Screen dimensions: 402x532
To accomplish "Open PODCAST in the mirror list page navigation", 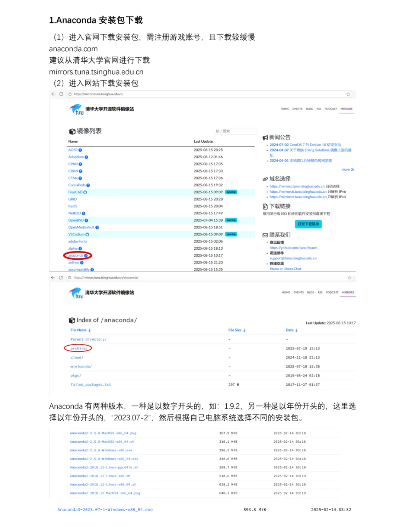I will coord(331,109).
